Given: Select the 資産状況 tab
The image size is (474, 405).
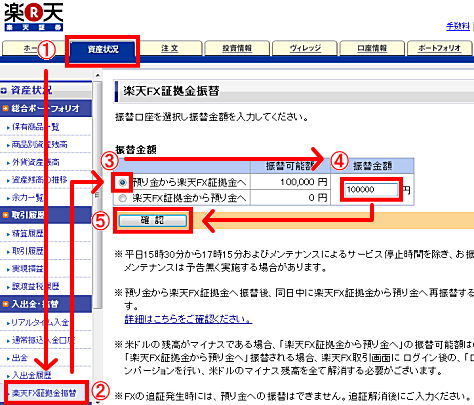Looking at the screenshot, I should pyautogui.click(x=103, y=50).
